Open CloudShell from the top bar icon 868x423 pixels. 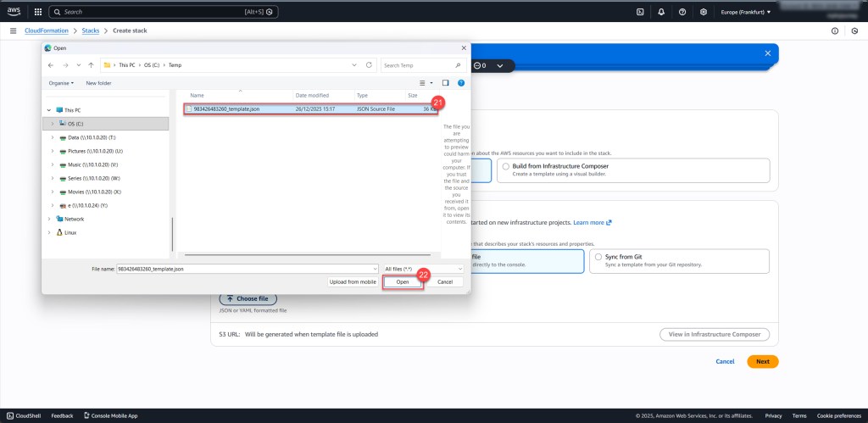(642, 12)
